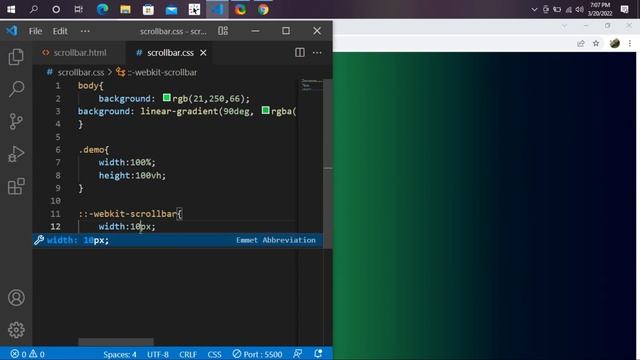Open File Explorer from taskbar
Image resolution: width=640 pixels, height=360 pixels.
pos(125,9)
